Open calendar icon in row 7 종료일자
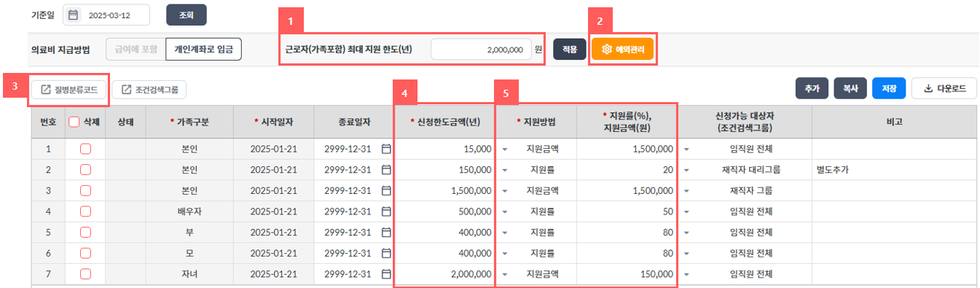This screenshot has height=288, width=980. coord(387,275)
